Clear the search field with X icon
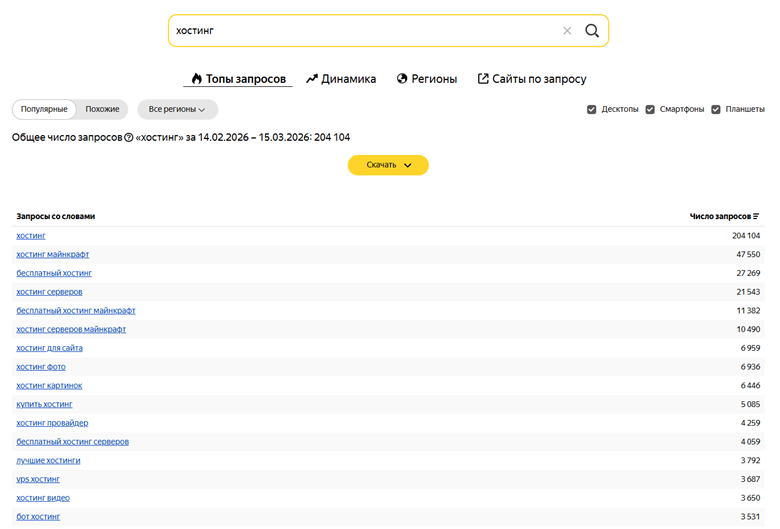The width and height of the screenshot is (780, 529). 567,31
